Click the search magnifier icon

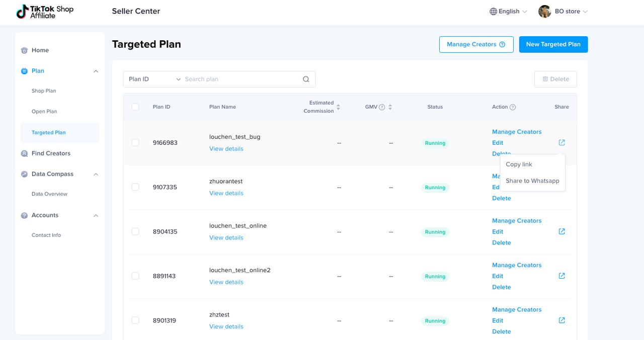306,79
